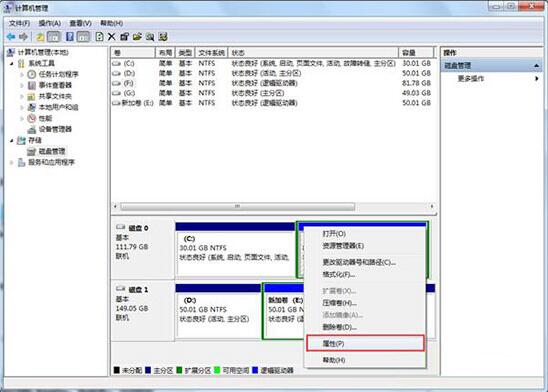Click the drive icon of volume (D:) row
Image resolution: width=548 pixels, height=392 pixels.
tap(116, 73)
